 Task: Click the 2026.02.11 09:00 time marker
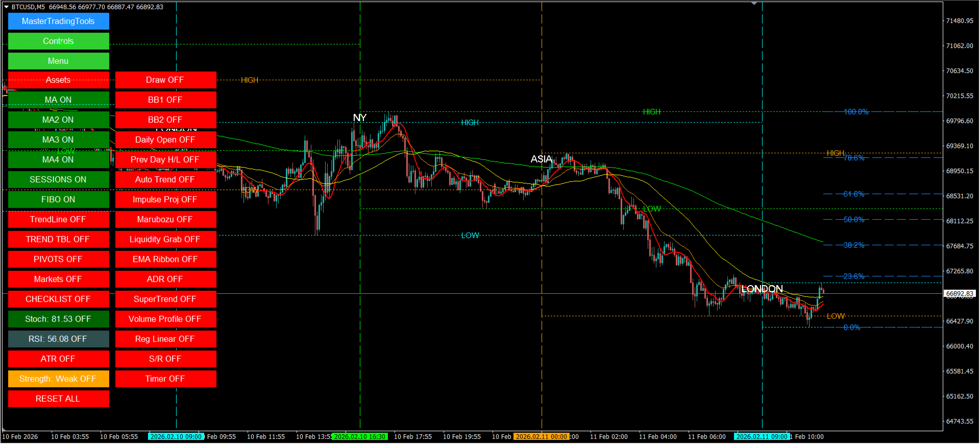pyautogui.click(x=762, y=437)
